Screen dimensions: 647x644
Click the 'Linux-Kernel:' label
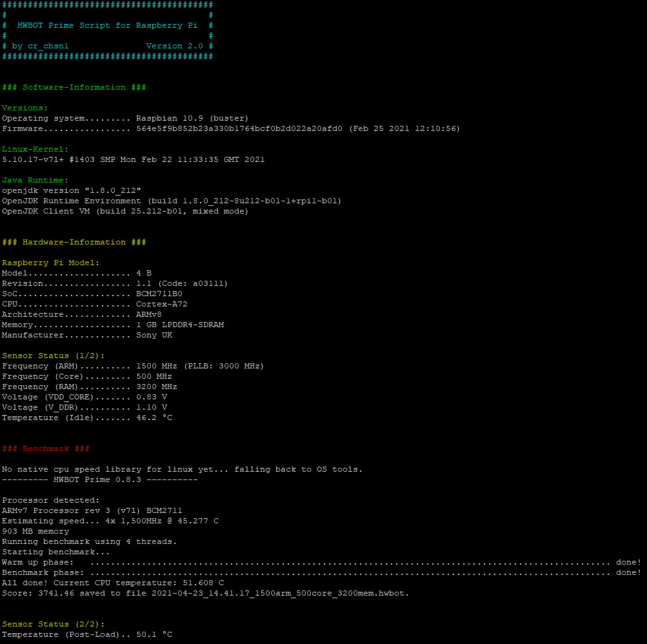[x=35, y=149]
